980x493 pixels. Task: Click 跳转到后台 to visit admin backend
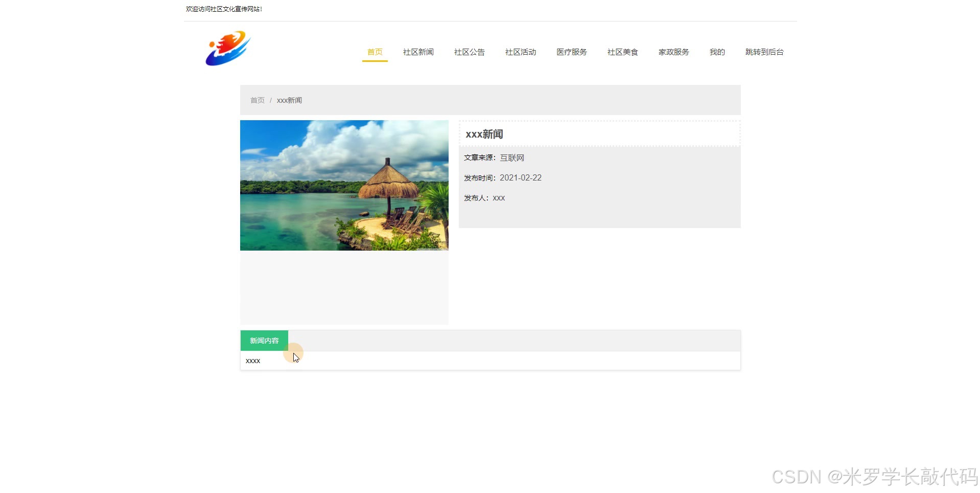click(x=764, y=52)
